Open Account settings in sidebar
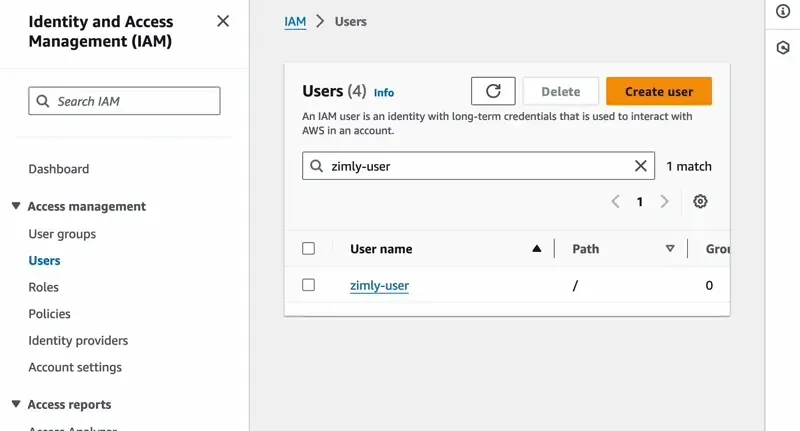Viewport: 800px width, 431px height. [75, 367]
